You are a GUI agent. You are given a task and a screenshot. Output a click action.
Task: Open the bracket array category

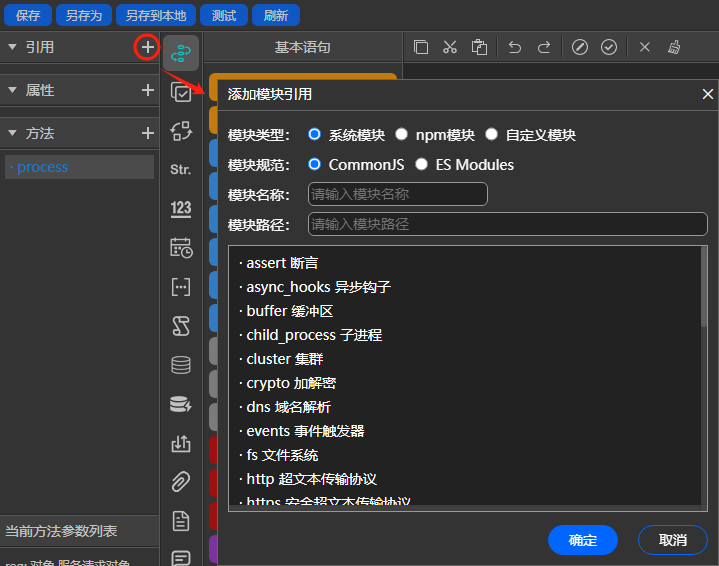pos(181,287)
